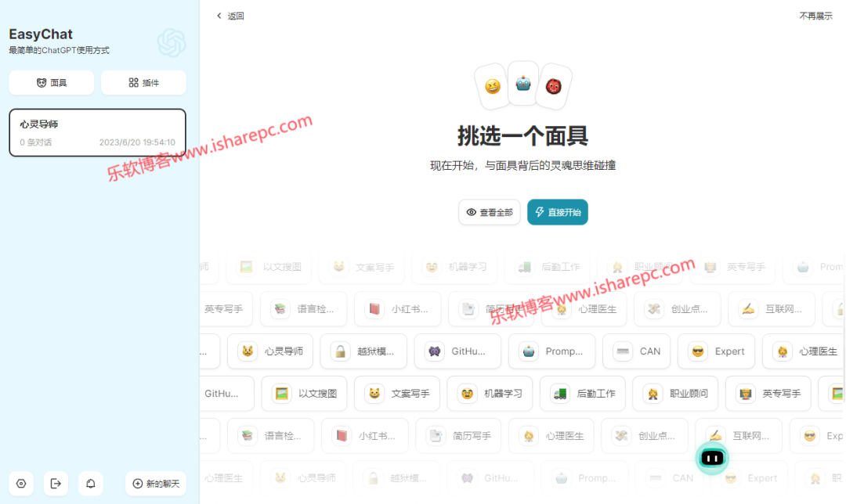Pick the non-faded 心灵导师 mask chip

tap(272, 351)
